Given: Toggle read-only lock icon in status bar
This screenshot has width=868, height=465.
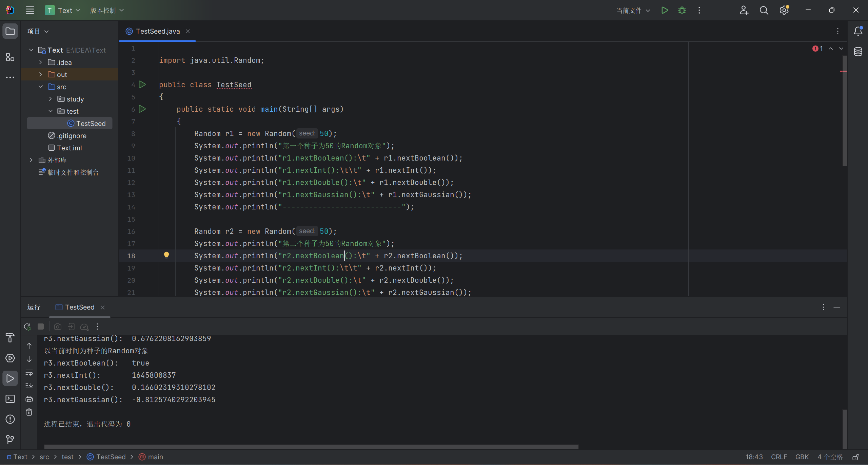Looking at the screenshot, I should [x=856, y=457].
